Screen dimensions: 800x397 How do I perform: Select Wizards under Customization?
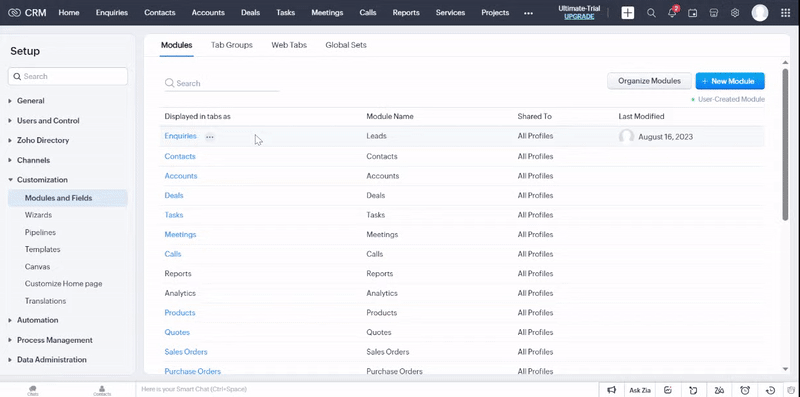[38, 215]
